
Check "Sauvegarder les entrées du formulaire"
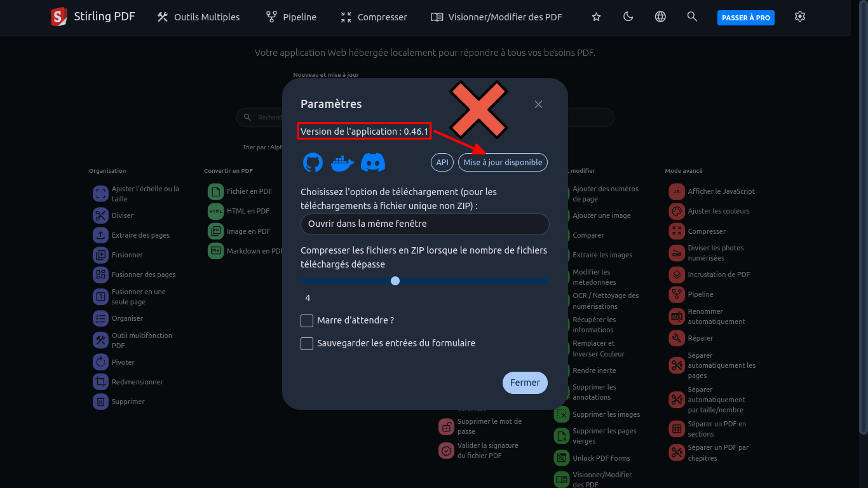pos(307,343)
